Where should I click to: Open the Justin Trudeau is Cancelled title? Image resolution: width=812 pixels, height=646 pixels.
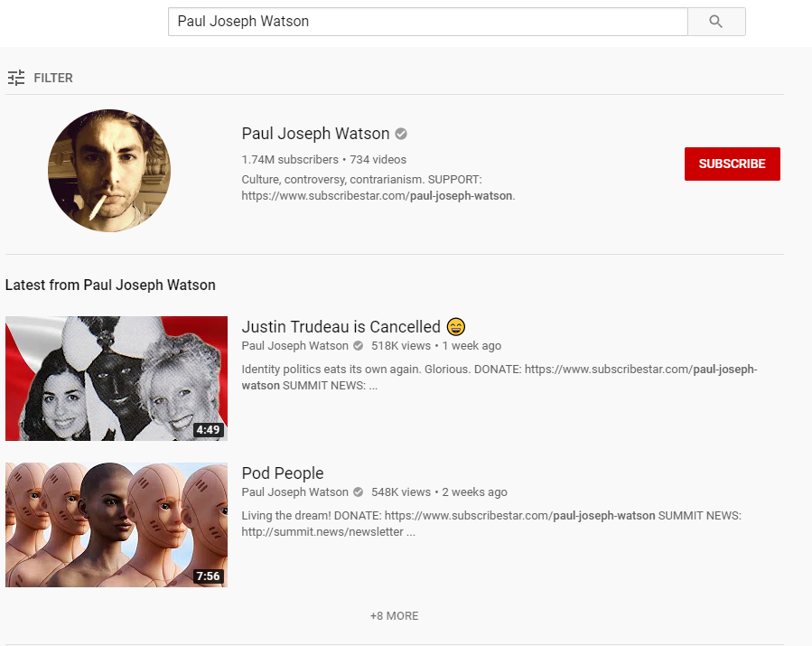pos(341,327)
